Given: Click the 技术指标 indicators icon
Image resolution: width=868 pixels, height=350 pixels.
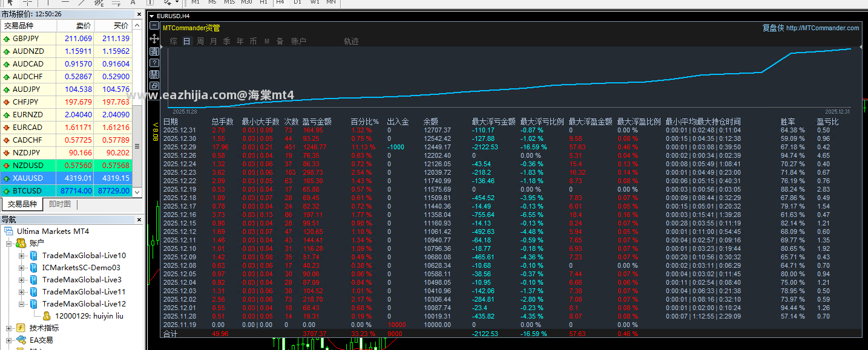Looking at the screenshot, I should coord(21,328).
